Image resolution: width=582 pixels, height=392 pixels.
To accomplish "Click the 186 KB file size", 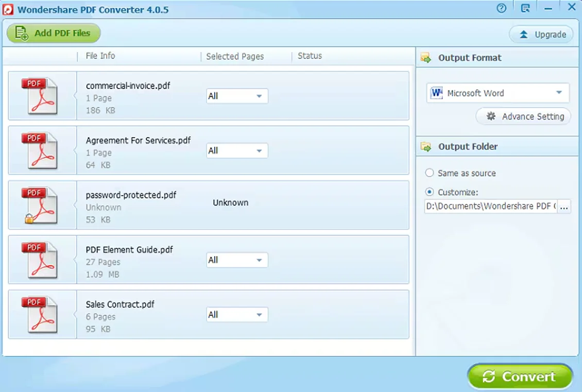I will pos(100,110).
